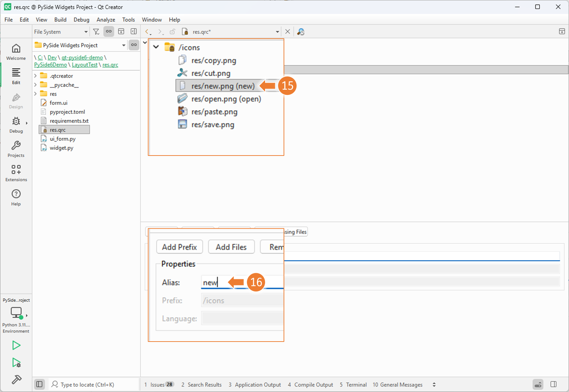This screenshot has width=569, height=392.
Task: Open the File menu
Action: (8, 20)
